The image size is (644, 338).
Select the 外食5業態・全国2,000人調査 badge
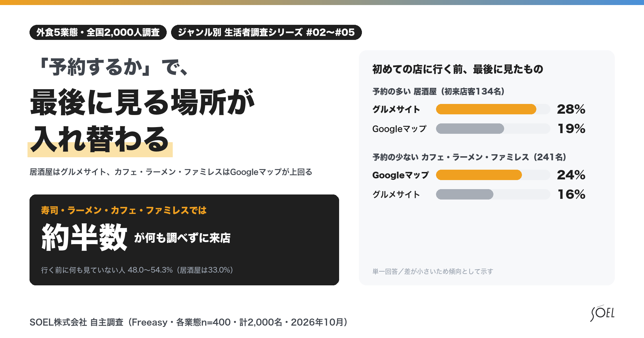(x=98, y=32)
